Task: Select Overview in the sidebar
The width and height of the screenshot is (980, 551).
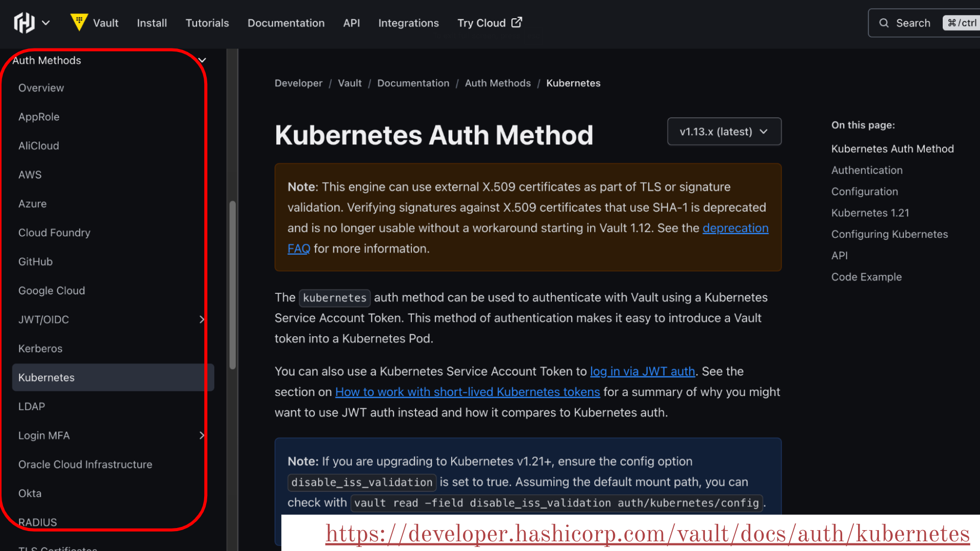Action: (41, 88)
